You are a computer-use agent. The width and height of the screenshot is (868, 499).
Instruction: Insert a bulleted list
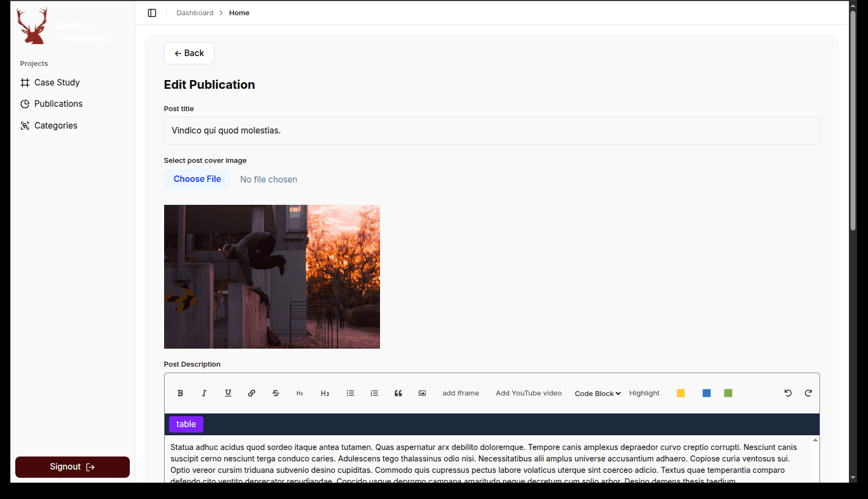coord(350,393)
